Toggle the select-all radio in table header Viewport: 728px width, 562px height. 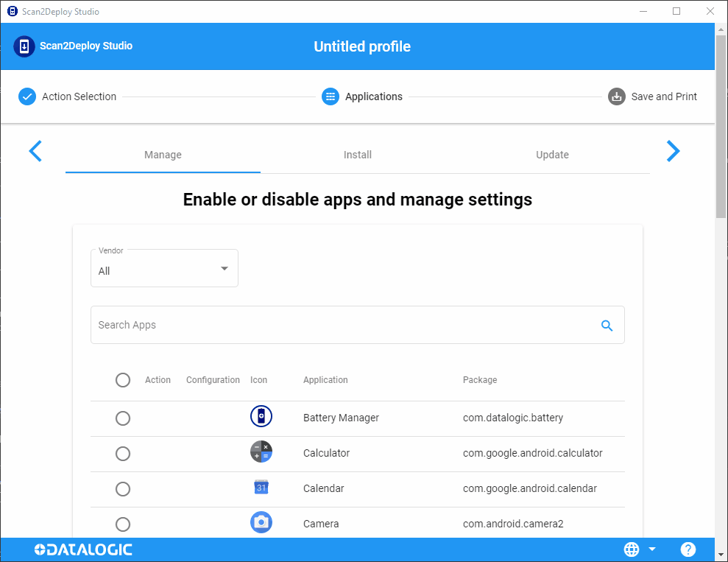coord(123,380)
